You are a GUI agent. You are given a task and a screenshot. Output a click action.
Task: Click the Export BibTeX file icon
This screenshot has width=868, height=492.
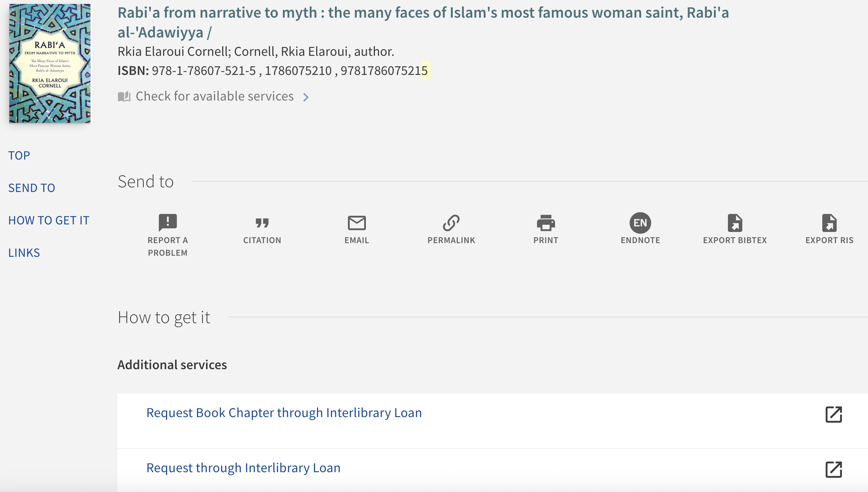(735, 223)
